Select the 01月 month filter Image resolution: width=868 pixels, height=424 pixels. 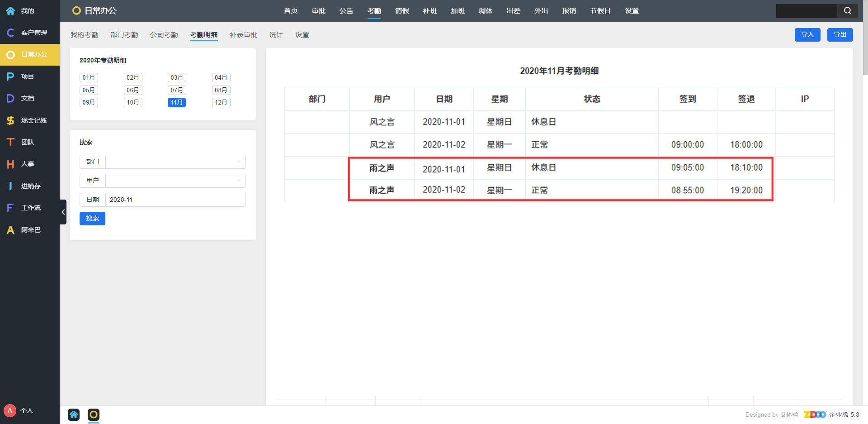coord(89,78)
